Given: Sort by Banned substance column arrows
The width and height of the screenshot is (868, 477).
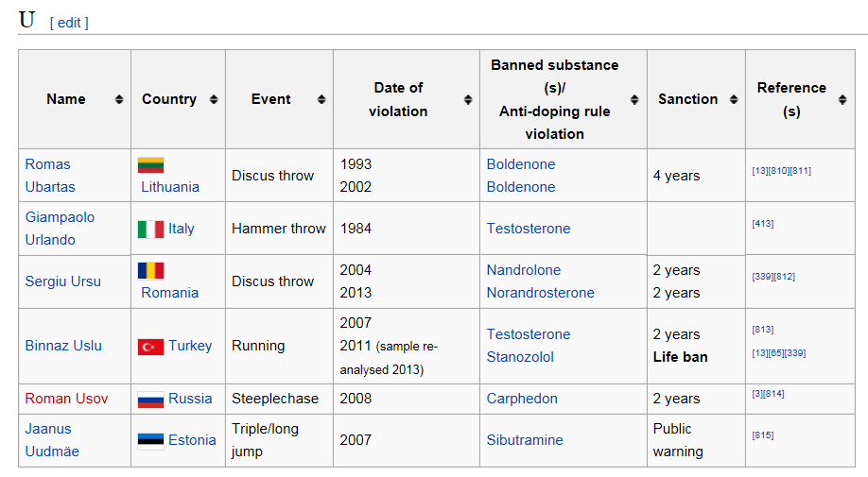Looking at the screenshot, I should [634, 99].
